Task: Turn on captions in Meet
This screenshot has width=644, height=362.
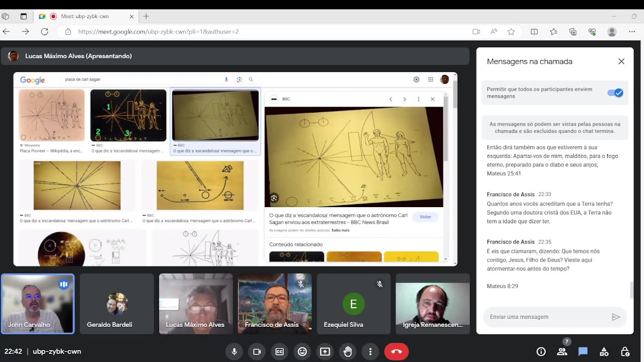Action: tap(279, 351)
